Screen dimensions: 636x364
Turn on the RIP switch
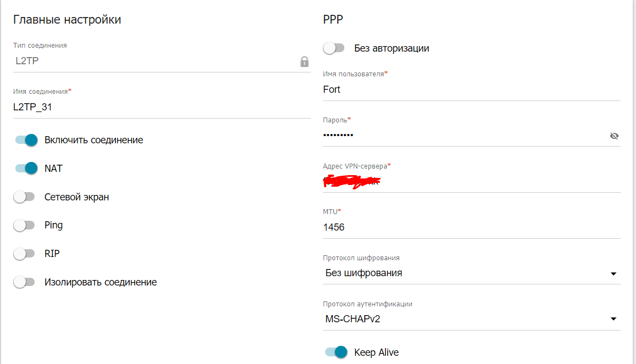(24, 254)
